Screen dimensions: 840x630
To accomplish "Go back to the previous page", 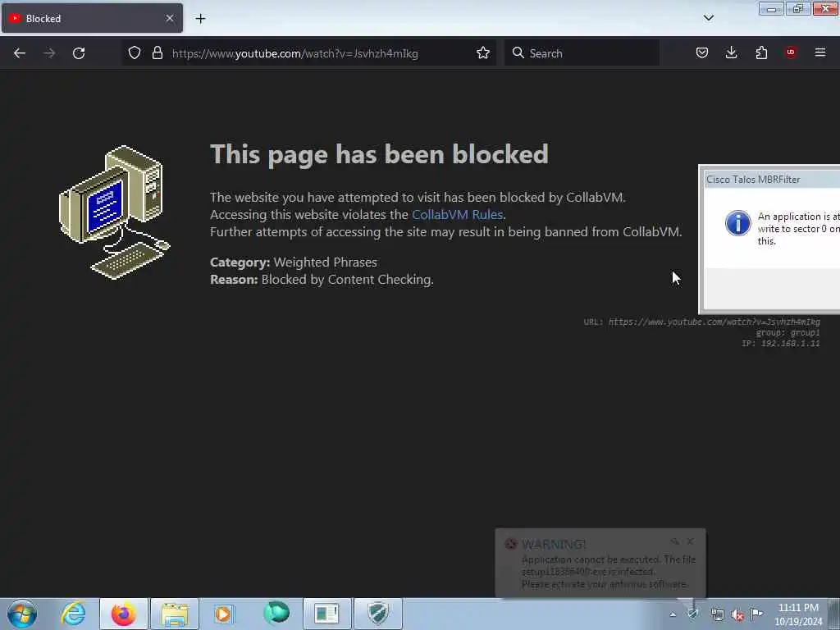I will pos(20,53).
